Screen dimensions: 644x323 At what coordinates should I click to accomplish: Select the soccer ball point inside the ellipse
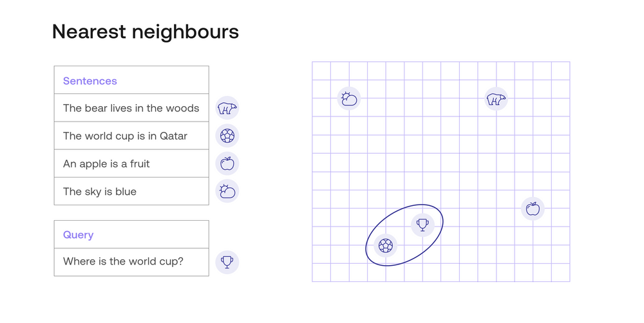tap(386, 245)
